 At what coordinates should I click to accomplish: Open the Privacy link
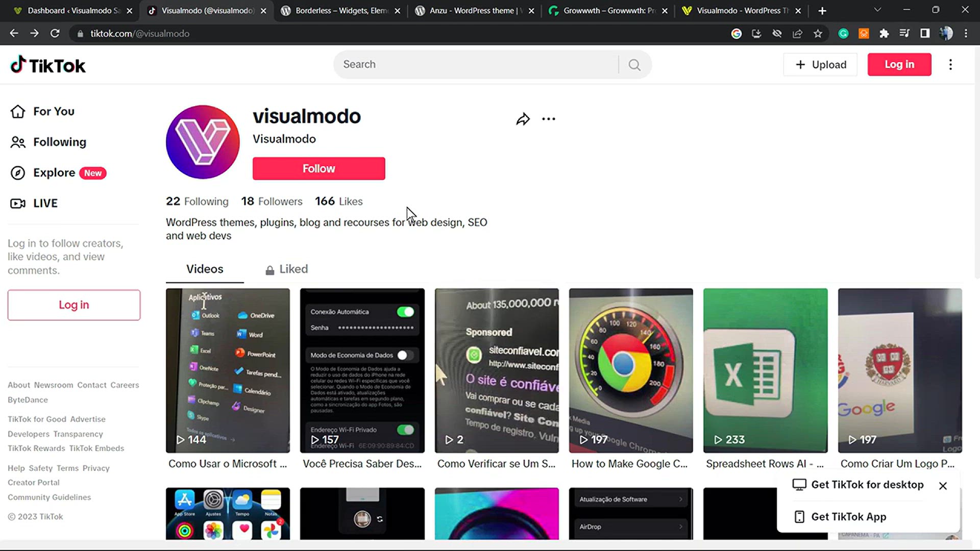click(x=96, y=468)
